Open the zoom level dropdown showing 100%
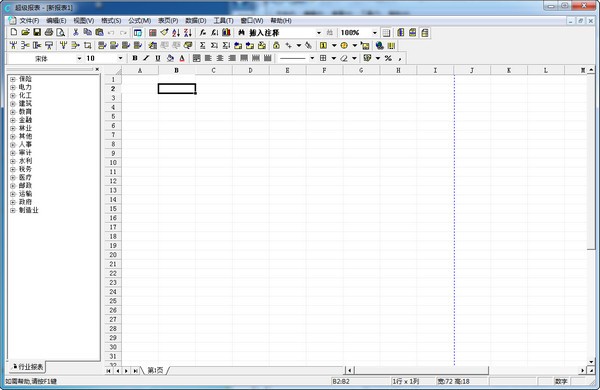Screen dimensions: 600x390 click(x=375, y=33)
